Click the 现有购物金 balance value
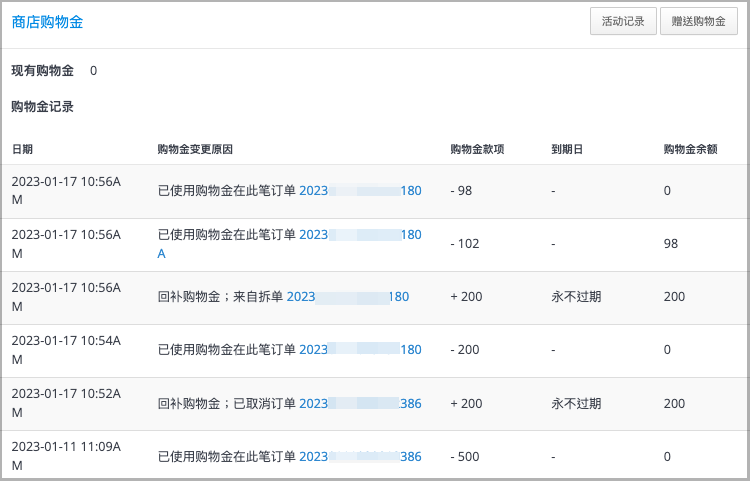The height and width of the screenshot is (481, 750). tap(93, 71)
